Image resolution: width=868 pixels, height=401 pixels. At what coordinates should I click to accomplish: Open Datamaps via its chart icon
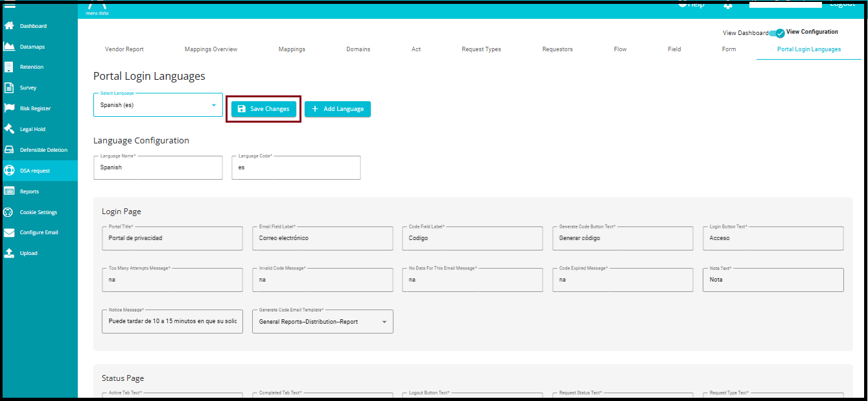coord(9,47)
